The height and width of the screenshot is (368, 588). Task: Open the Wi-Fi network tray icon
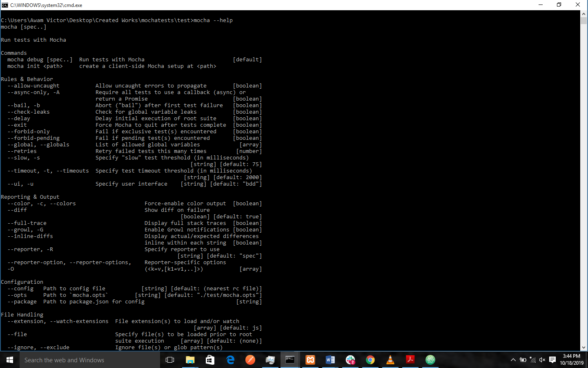pyautogui.click(x=532, y=360)
